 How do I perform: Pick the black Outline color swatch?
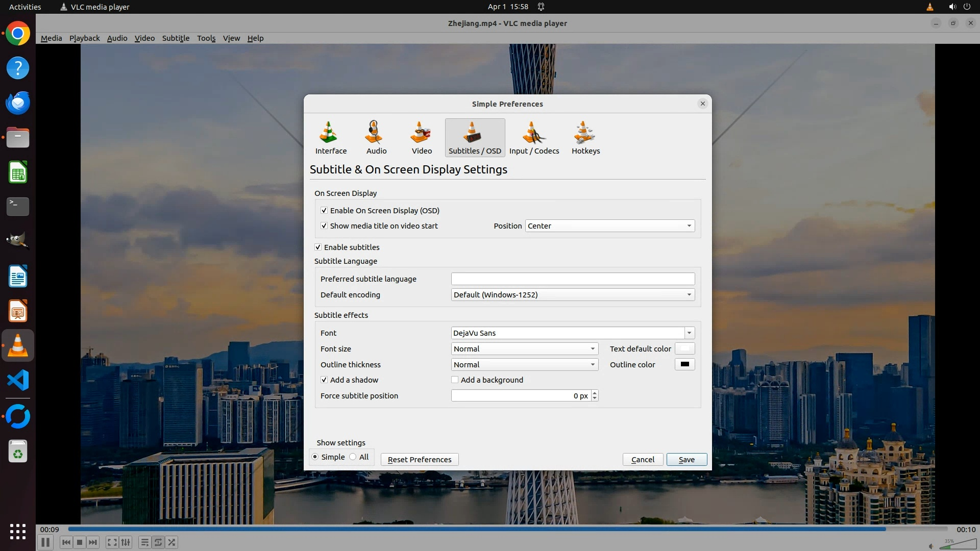684,365
